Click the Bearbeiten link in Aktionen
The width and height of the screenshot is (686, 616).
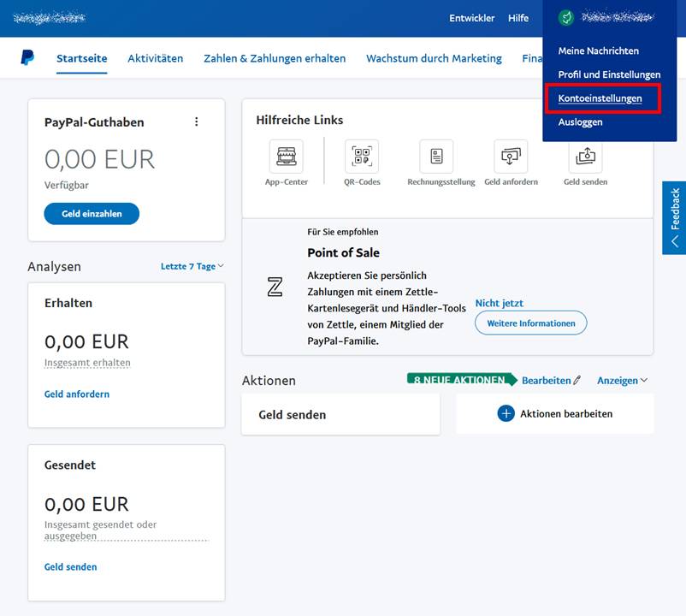[547, 380]
